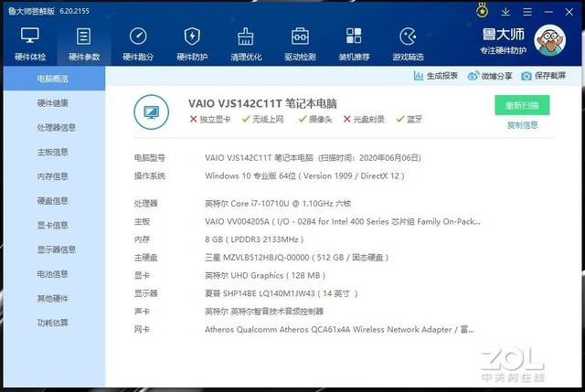Open 电池信息 battery info sidebar item
Viewport: 585px width, 392px height.
(52, 274)
